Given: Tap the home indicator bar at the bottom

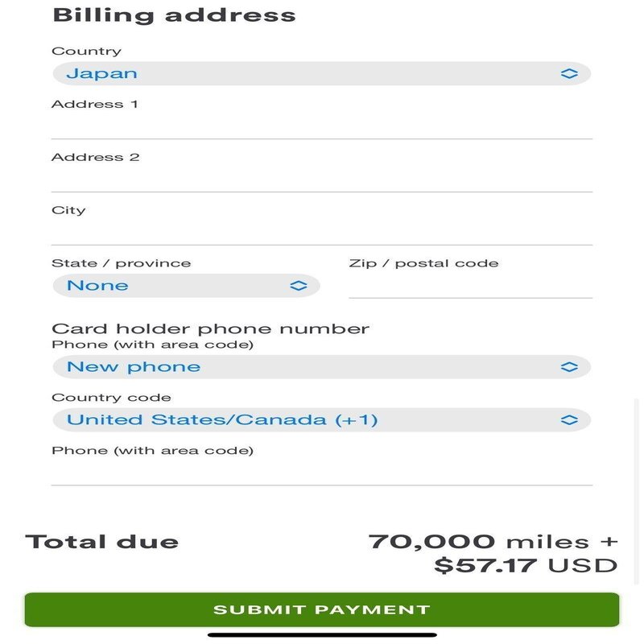Looking at the screenshot, I should [x=322, y=635].
